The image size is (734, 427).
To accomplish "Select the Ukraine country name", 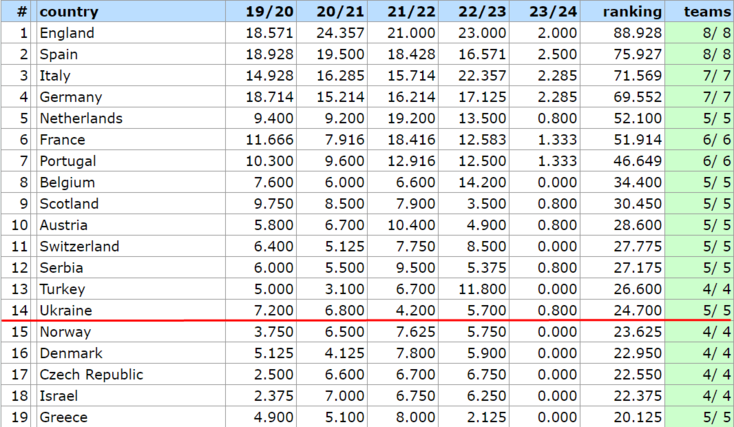I will 66,310.
